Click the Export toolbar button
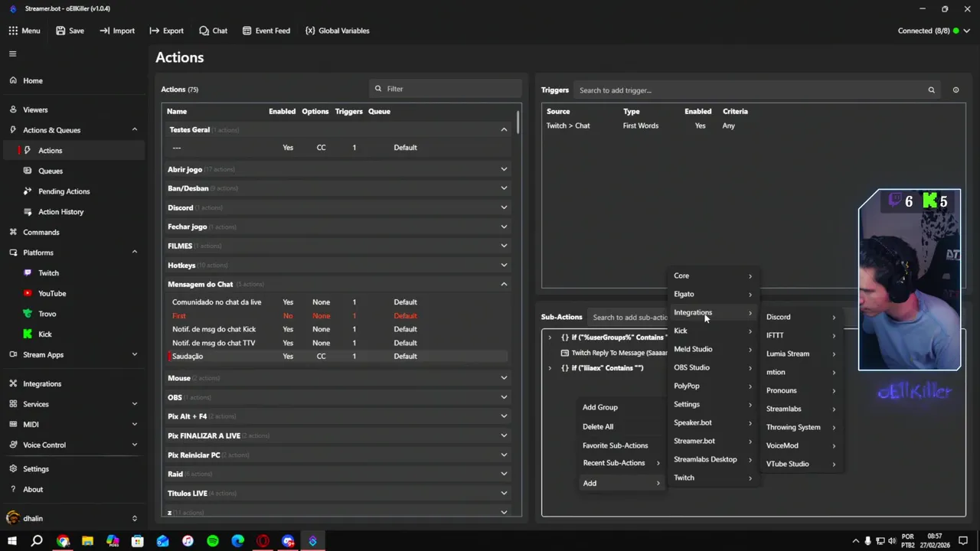 [166, 31]
